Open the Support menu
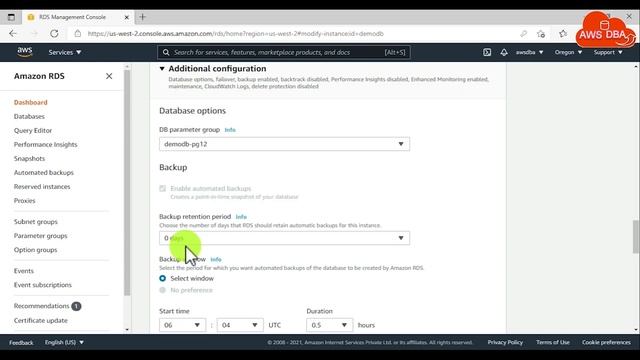Viewport: 640px width, 360px height. click(608, 52)
